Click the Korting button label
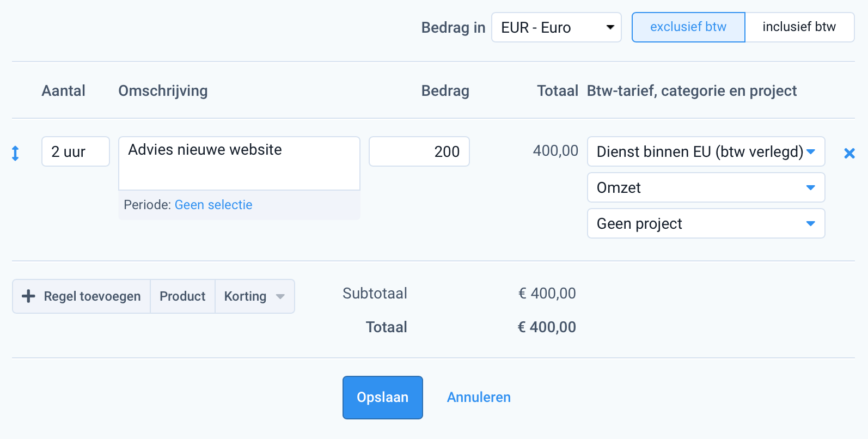The width and height of the screenshot is (868, 439). coord(245,296)
